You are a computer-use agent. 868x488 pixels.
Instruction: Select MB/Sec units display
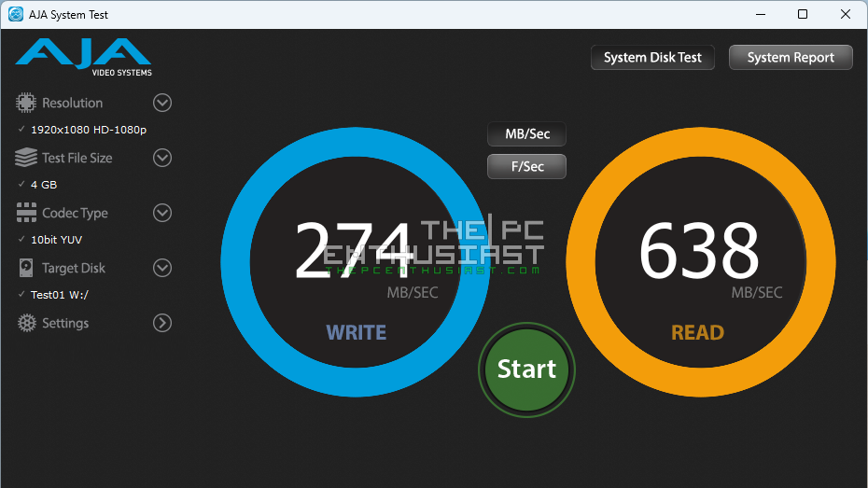click(526, 134)
